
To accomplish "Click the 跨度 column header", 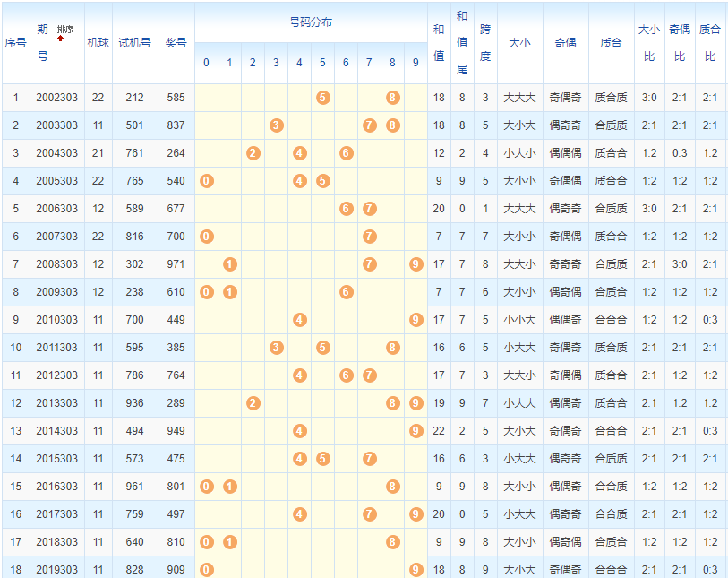I will (x=485, y=43).
